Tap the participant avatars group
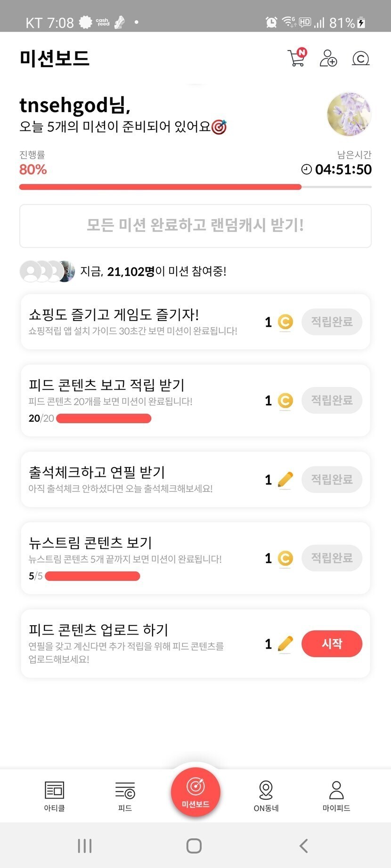 click(x=47, y=271)
